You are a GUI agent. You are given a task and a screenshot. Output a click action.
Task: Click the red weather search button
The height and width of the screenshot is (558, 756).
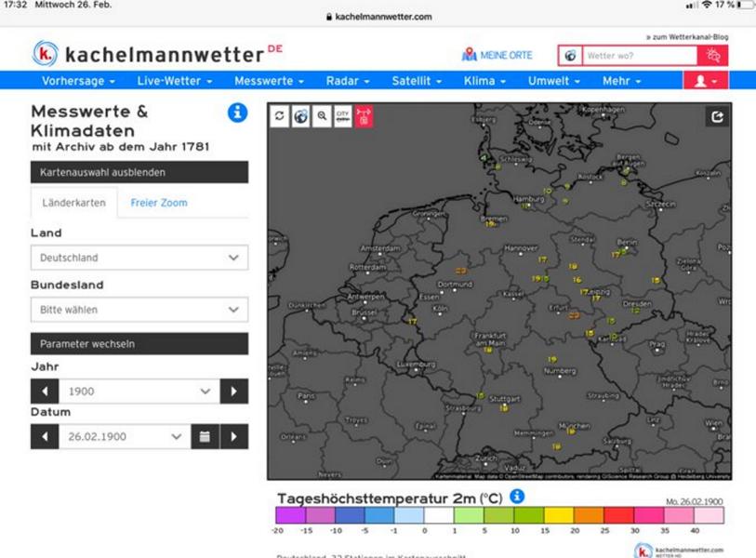[712, 56]
